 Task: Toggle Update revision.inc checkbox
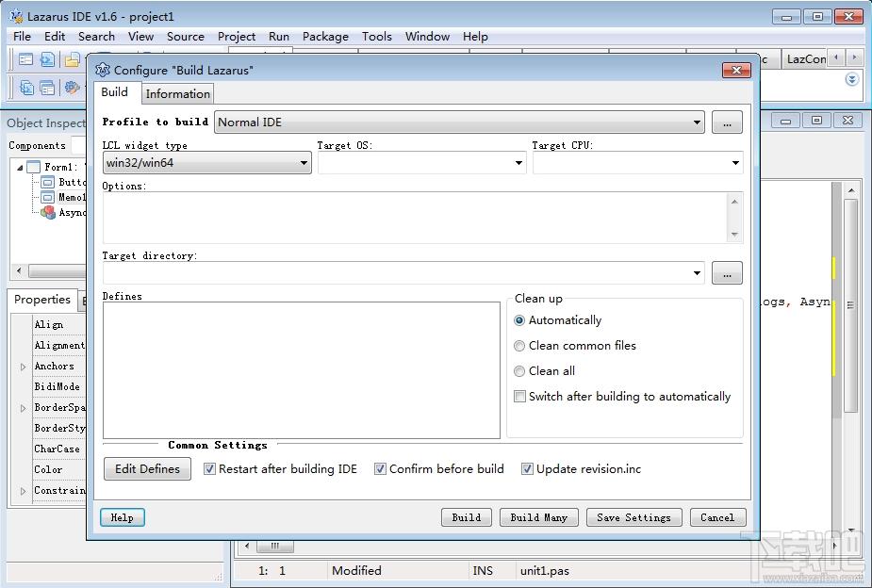pos(527,469)
